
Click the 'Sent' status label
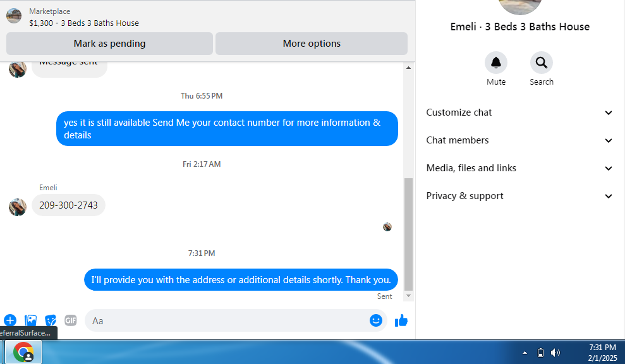coord(385,296)
